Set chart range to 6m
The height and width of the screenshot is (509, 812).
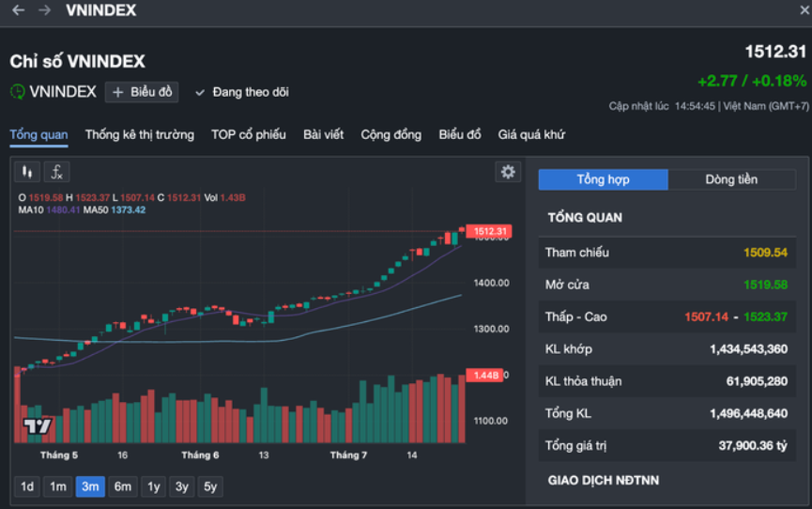[x=123, y=486]
